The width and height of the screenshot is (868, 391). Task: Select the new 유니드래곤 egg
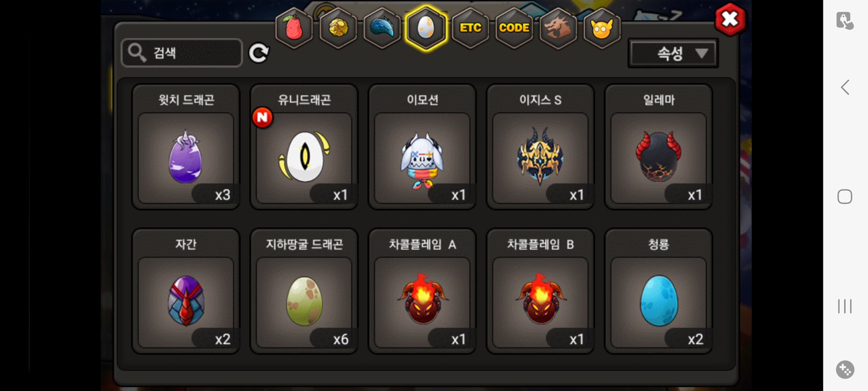click(x=304, y=147)
